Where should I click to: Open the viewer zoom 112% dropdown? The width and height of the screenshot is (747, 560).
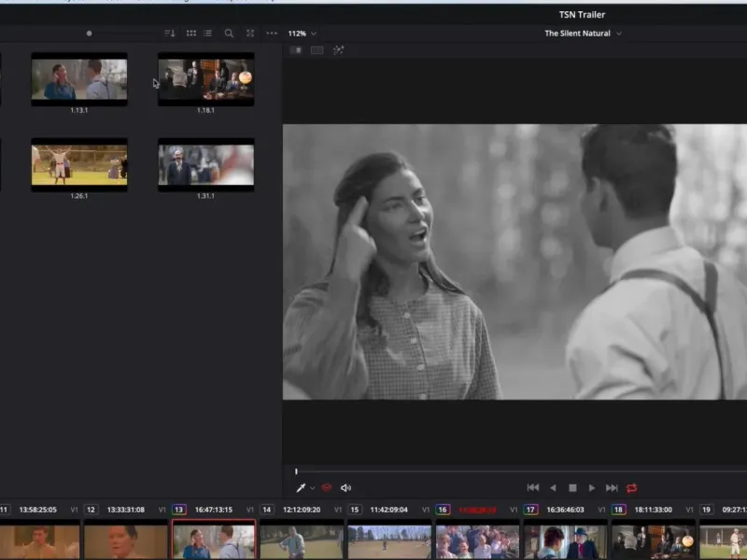coord(302,34)
